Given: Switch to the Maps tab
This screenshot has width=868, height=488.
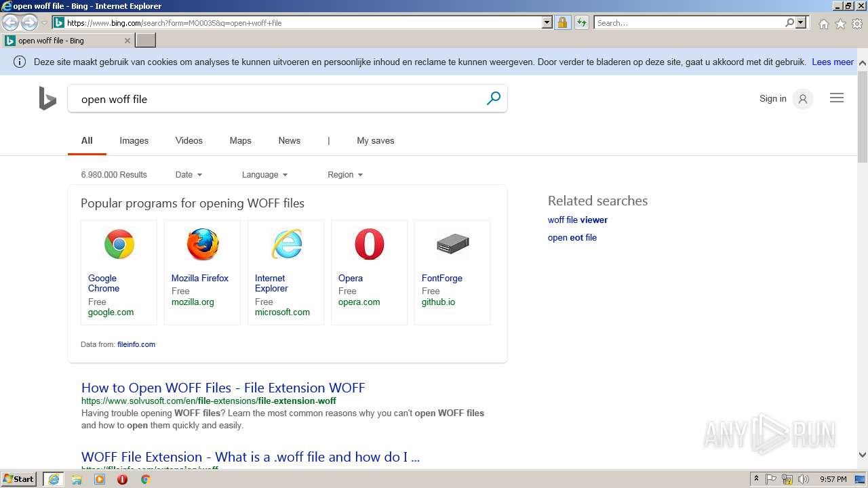Looking at the screenshot, I should click(x=241, y=141).
